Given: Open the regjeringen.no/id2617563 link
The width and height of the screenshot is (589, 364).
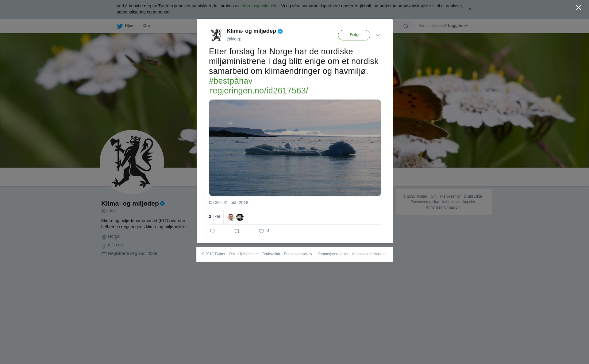Looking at the screenshot, I should point(259,91).
